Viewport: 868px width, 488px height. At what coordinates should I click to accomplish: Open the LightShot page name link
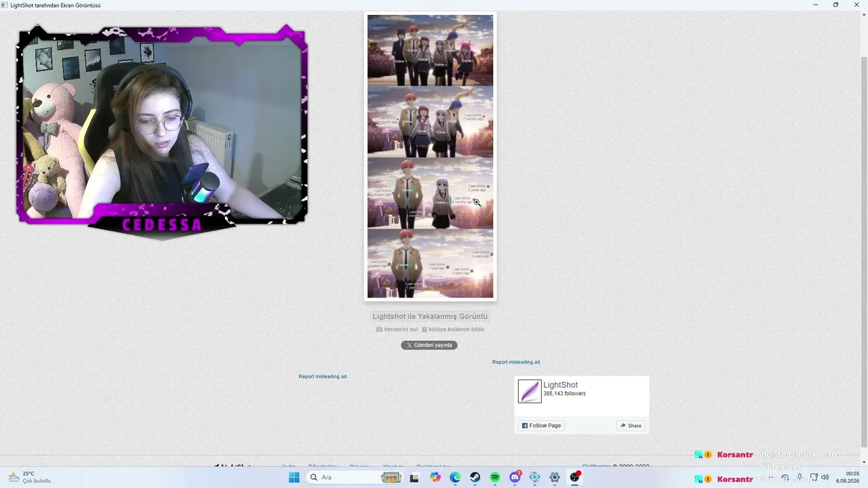[x=560, y=385]
